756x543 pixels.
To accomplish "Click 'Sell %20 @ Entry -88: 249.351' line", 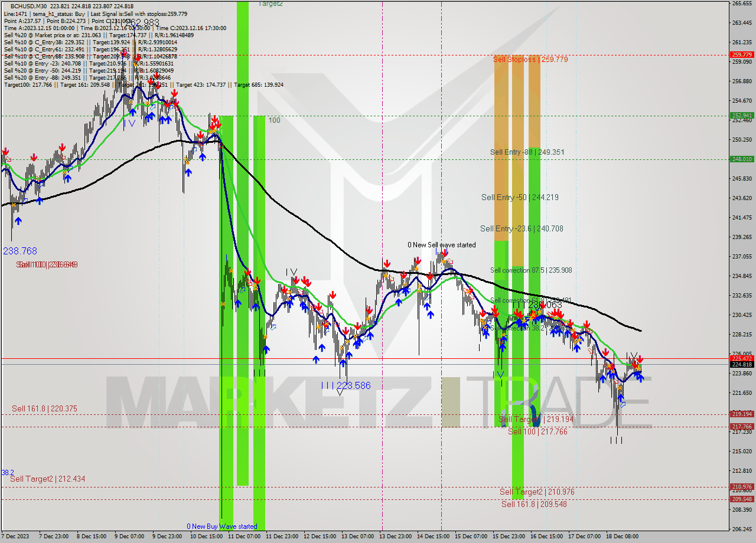I will click(87, 77).
